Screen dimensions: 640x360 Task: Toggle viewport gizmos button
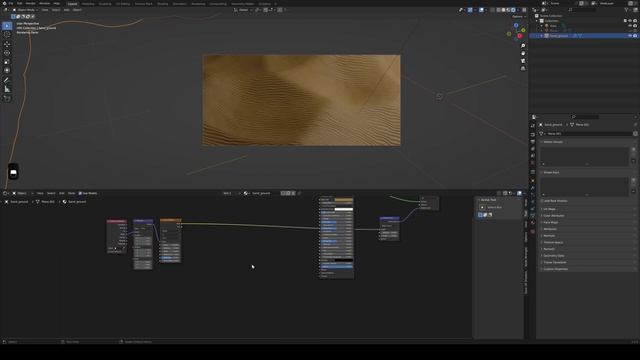[x=470, y=10]
